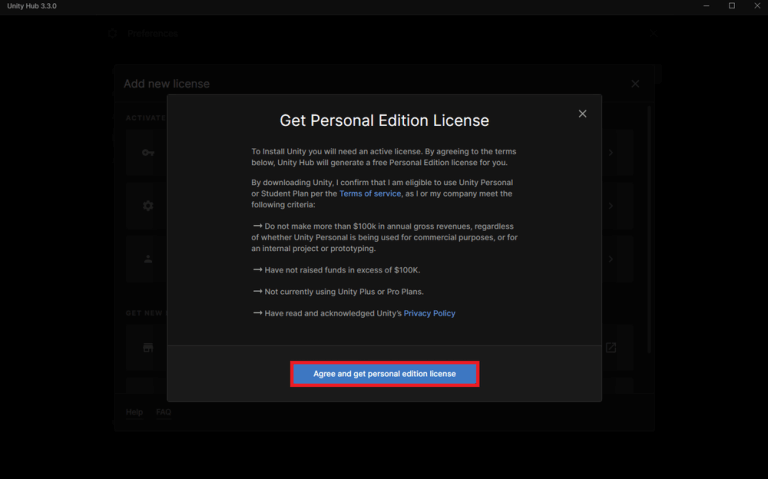Open Unity's Privacy Policy link
Image resolution: width=768 pixels, height=479 pixels.
coord(429,313)
